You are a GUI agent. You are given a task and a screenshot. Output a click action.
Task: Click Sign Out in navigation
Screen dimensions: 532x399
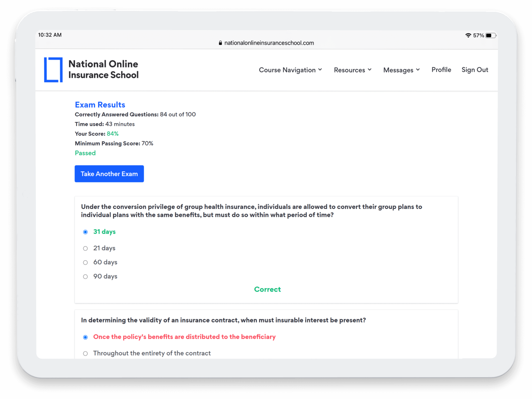[474, 70]
